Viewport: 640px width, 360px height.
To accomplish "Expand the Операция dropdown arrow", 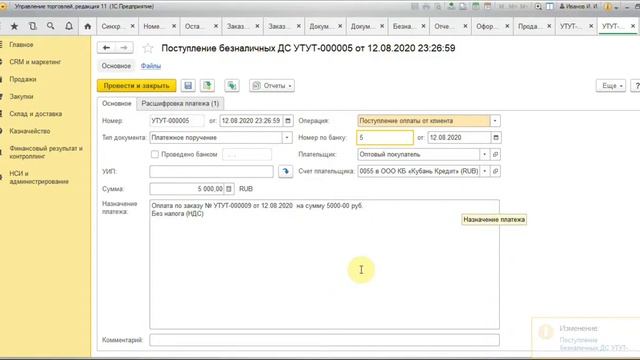I will (495, 121).
